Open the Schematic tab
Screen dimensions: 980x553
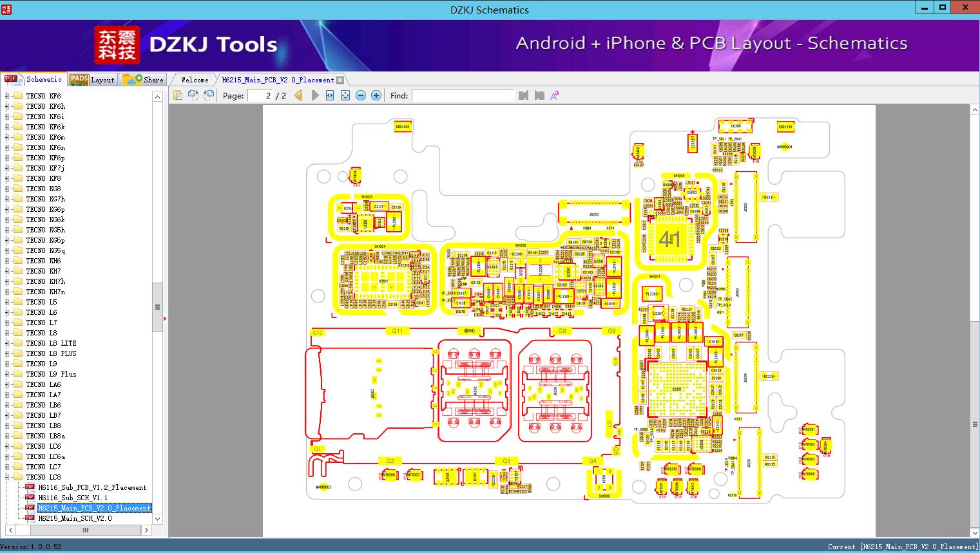point(33,79)
